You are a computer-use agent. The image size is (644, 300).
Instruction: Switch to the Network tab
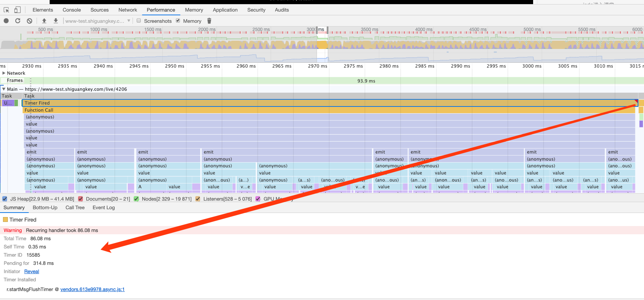coord(128,10)
